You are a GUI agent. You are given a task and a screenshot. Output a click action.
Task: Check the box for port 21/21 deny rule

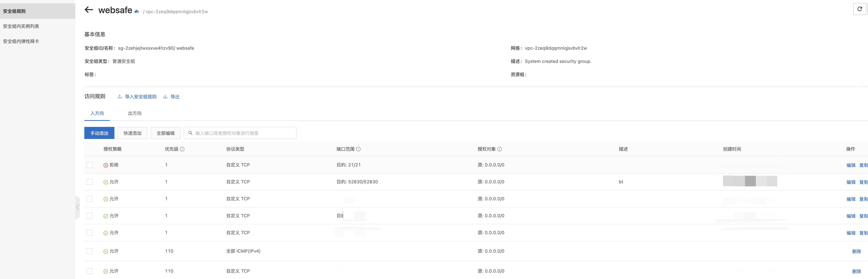(90, 165)
